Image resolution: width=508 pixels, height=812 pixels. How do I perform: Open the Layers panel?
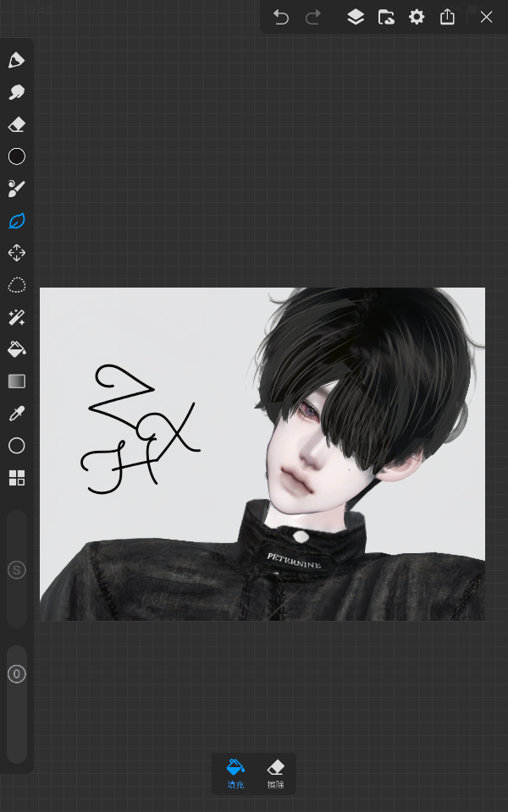click(x=356, y=17)
